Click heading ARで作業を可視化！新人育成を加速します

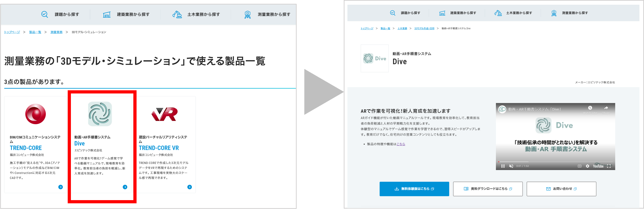point(406,111)
